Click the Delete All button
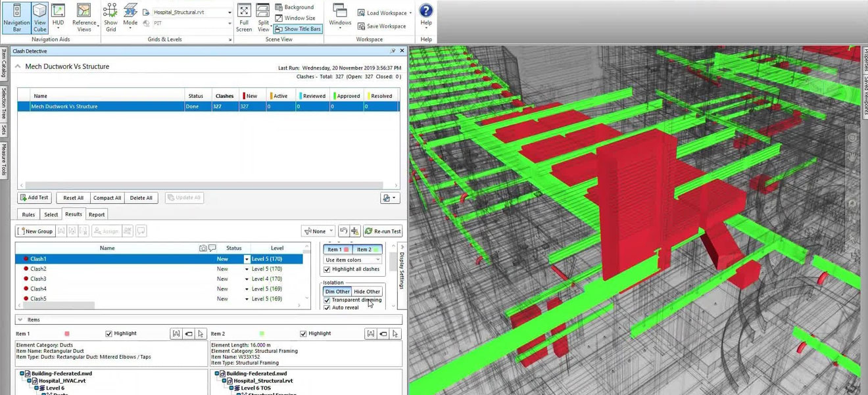The height and width of the screenshot is (395, 868). (x=141, y=198)
